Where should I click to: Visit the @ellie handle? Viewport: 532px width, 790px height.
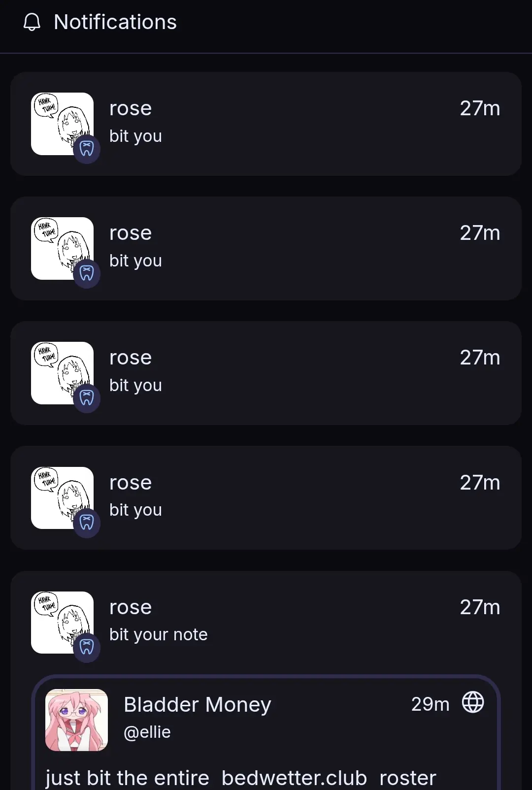(147, 732)
